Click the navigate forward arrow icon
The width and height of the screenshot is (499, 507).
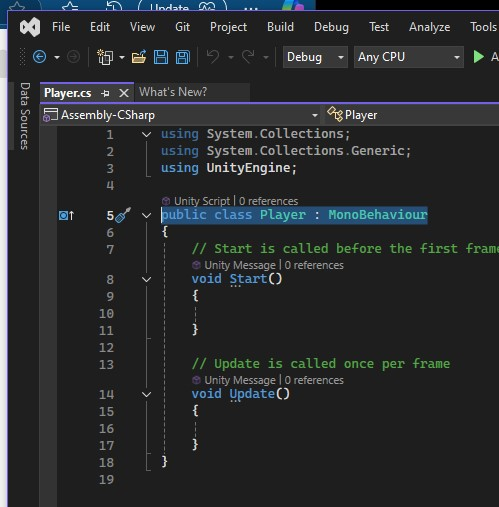(x=73, y=57)
